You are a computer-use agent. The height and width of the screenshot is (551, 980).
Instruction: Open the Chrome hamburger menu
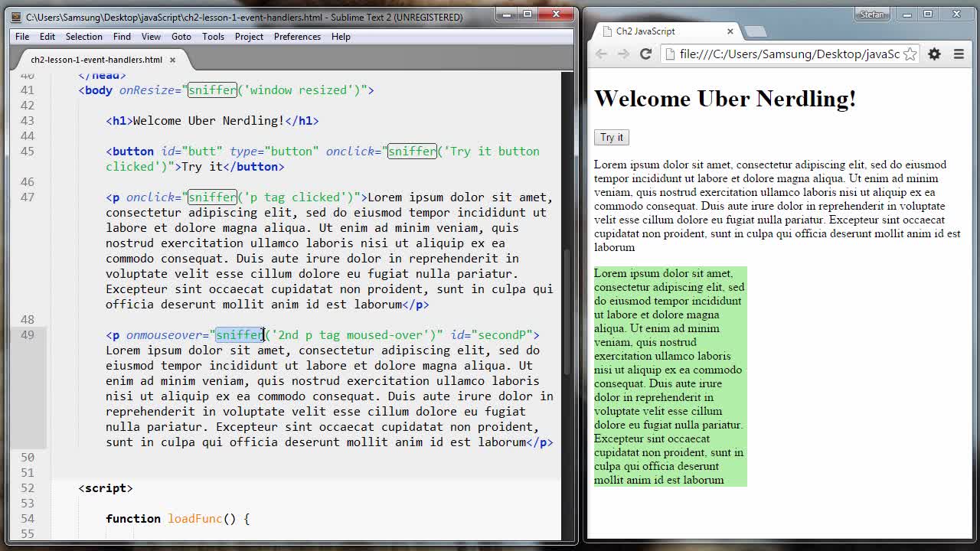(959, 54)
